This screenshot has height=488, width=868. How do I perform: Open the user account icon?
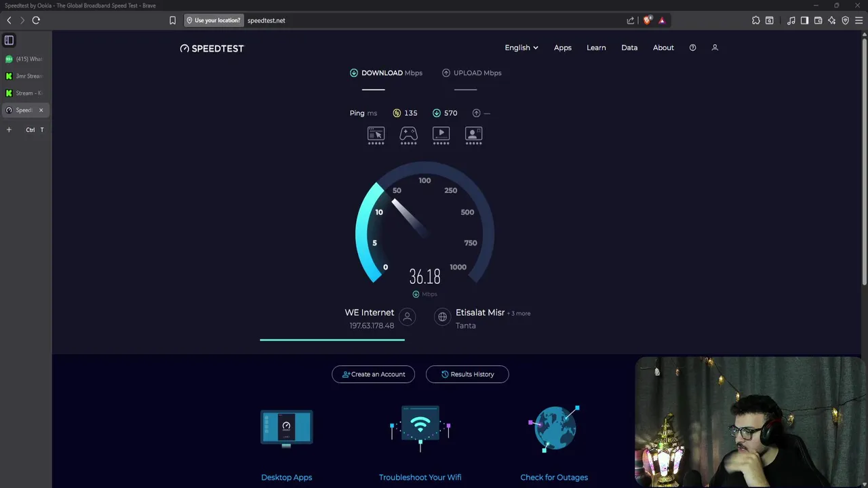point(715,47)
